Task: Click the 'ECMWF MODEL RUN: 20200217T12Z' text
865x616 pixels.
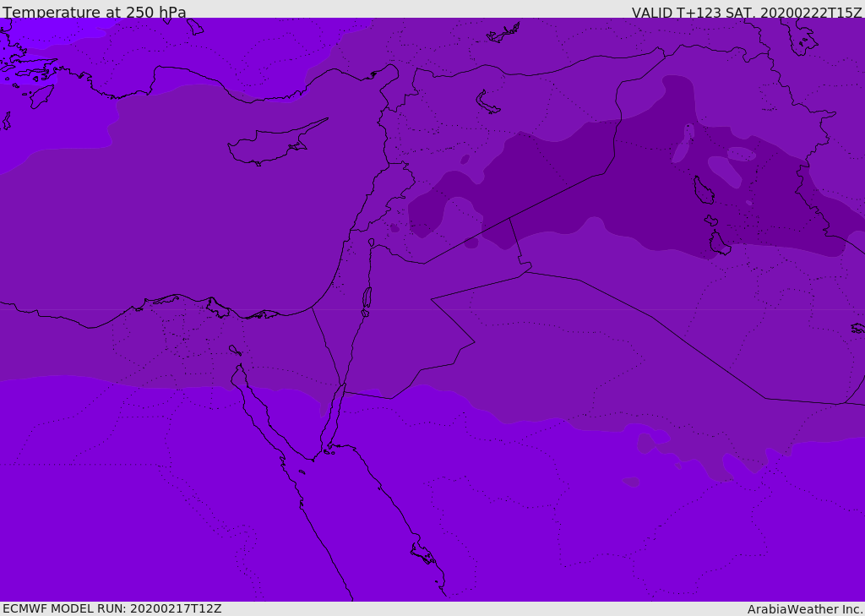Action: coord(112,608)
